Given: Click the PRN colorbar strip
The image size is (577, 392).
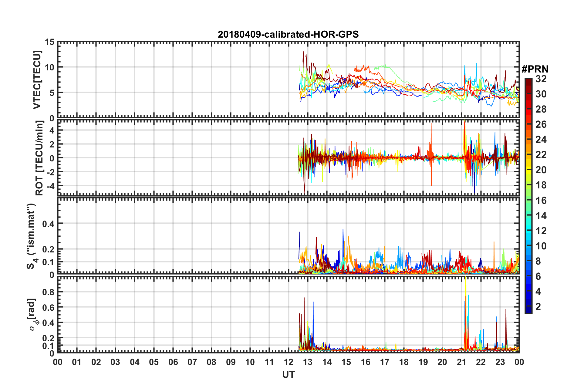Looking at the screenshot, I should tap(528, 196).
